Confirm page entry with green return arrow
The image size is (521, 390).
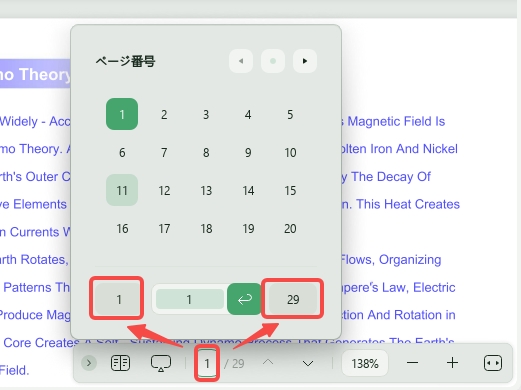pyautogui.click(x=244, y=299)
